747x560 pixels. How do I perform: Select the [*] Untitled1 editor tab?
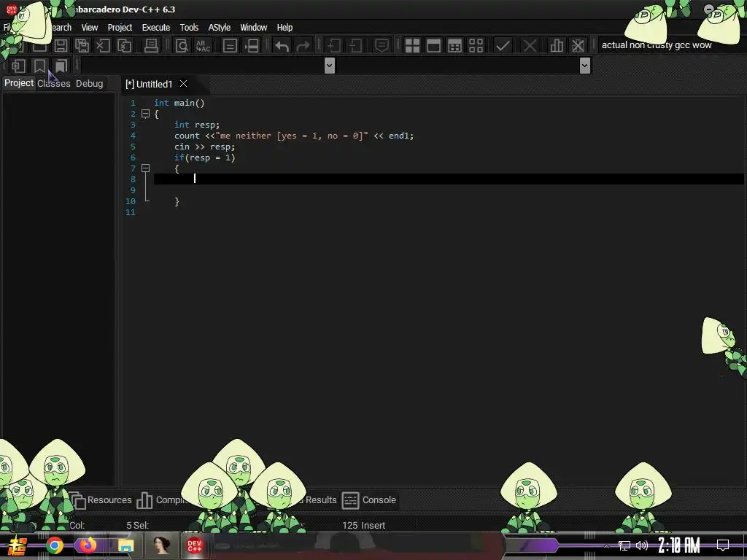[x=149, y=85]
